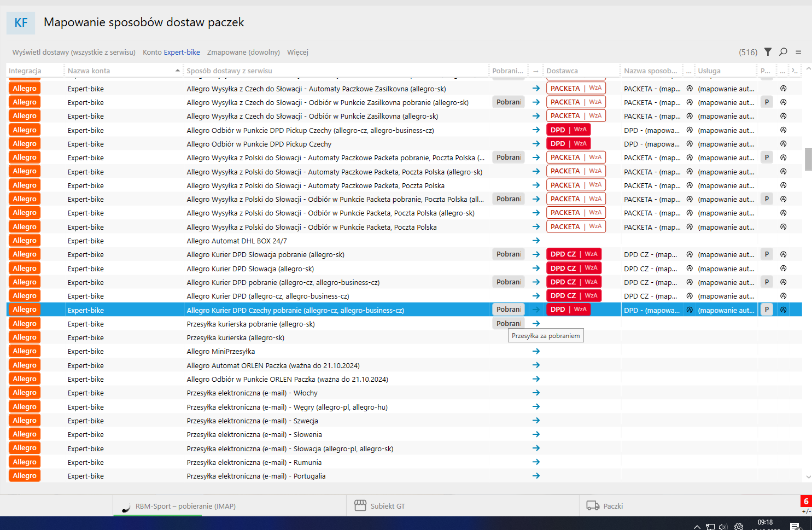Open Windows taskbar settings gear icon
This screenshot has height=530, width=812.
[x=739, y=526]
